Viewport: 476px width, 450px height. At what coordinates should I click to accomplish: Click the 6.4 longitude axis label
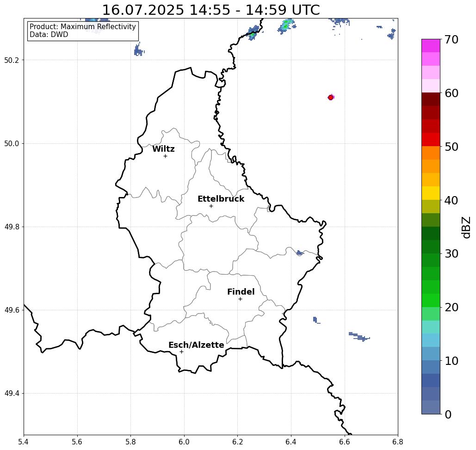point(291,442)
